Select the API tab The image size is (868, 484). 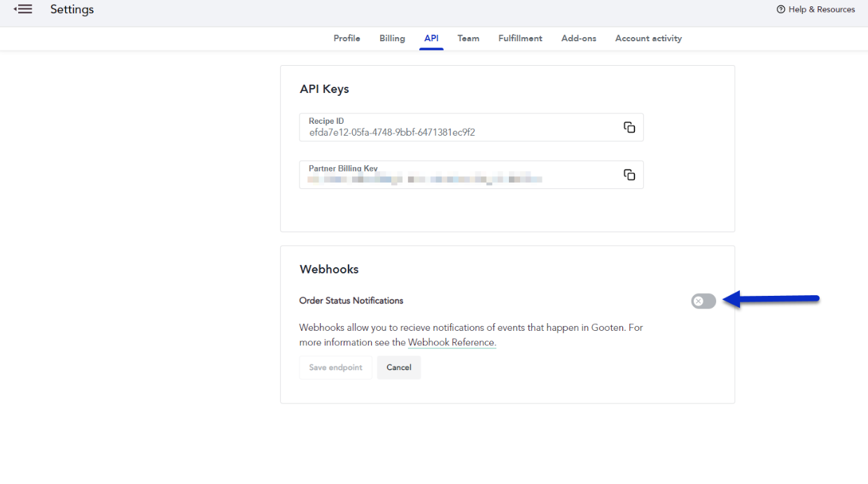pyautogui.click(x=431, y=38)
